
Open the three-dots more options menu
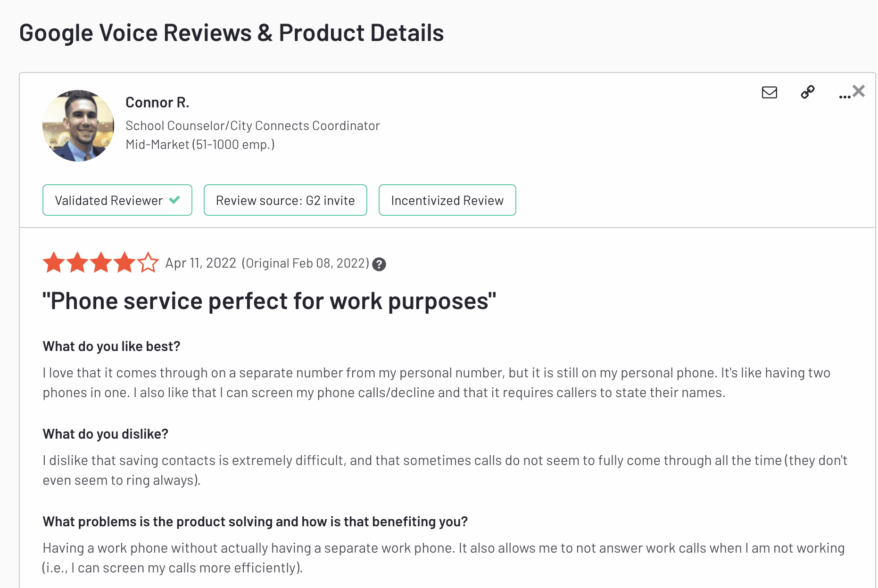tap(844, 96)
